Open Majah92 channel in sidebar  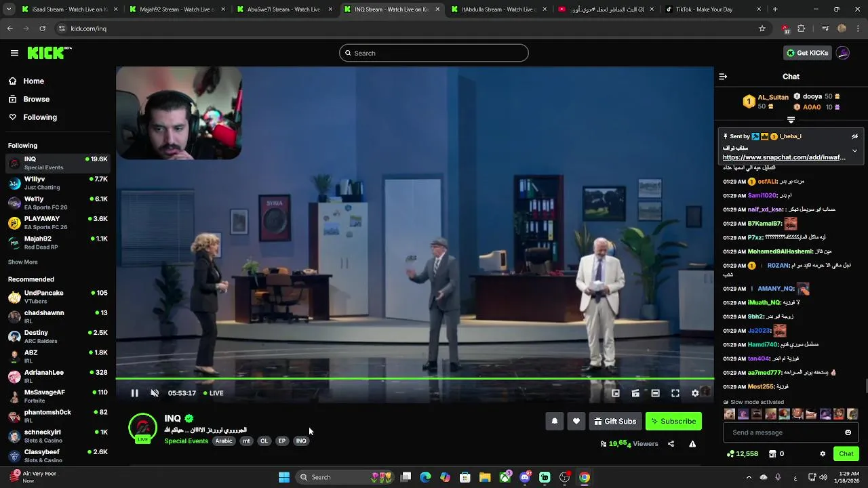pyautogui.click(x=58, y=243)
